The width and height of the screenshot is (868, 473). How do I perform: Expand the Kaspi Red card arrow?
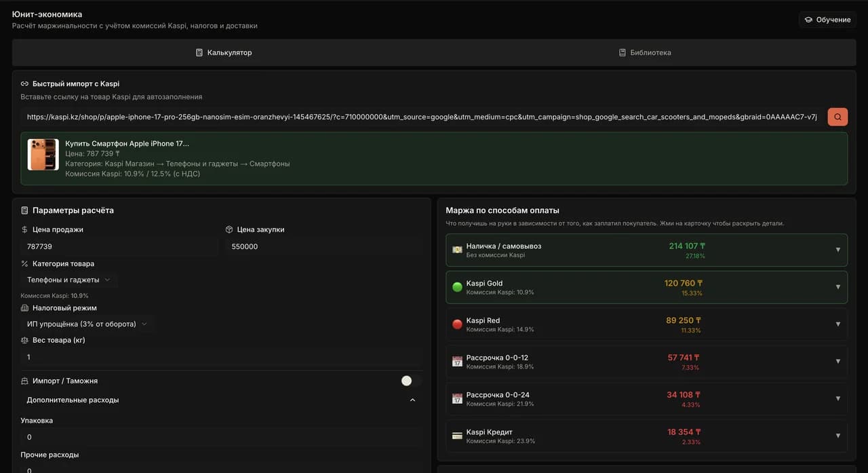pyautogui.click(x=837, y=324)
